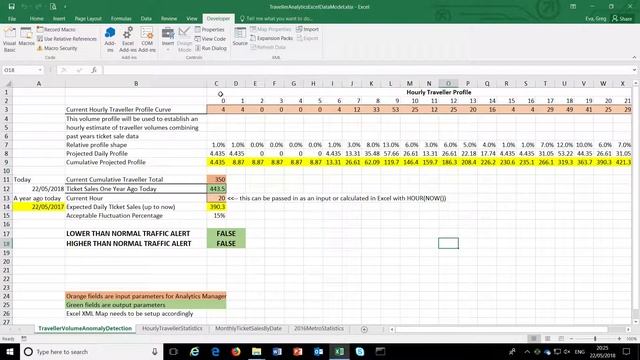Select the Ticket Sales value 443.5
Viewport: 640px width, 360px height.
click(x=216, y=189)
